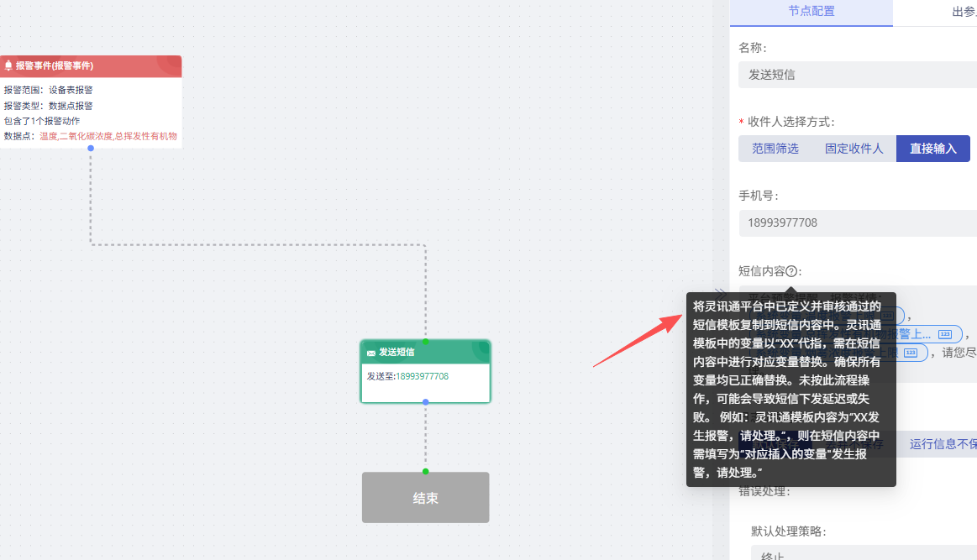Select the gray 结束 end node
This screenshot has width=977, height=560.
tap(425, 498)
